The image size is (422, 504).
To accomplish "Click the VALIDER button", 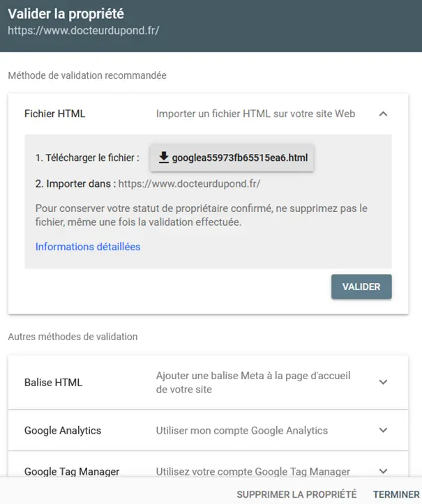I will pos(361,287).
